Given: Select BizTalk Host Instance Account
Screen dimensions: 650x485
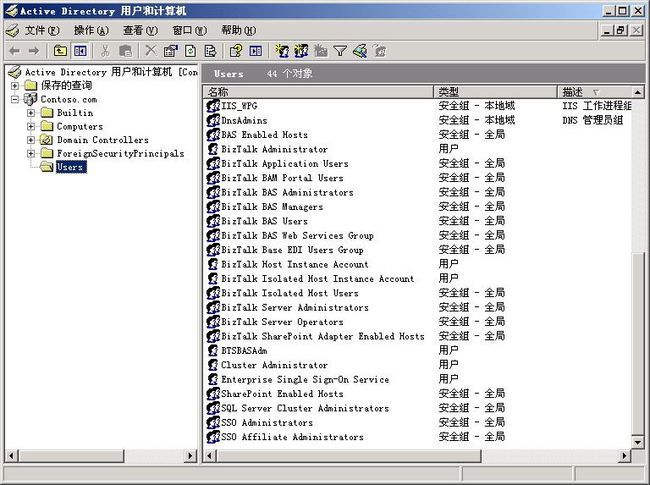Looking at the screenshot, I should pyautogui.click(x=295, y=264).
